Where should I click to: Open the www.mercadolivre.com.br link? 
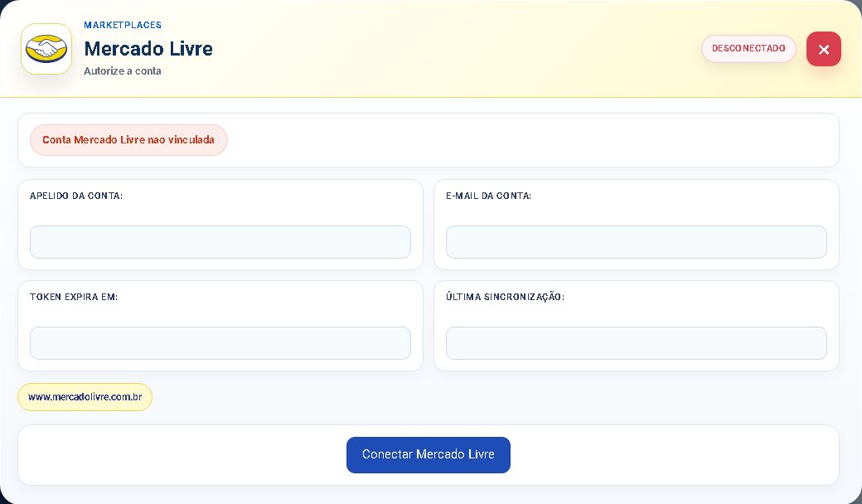pos(85,397)
